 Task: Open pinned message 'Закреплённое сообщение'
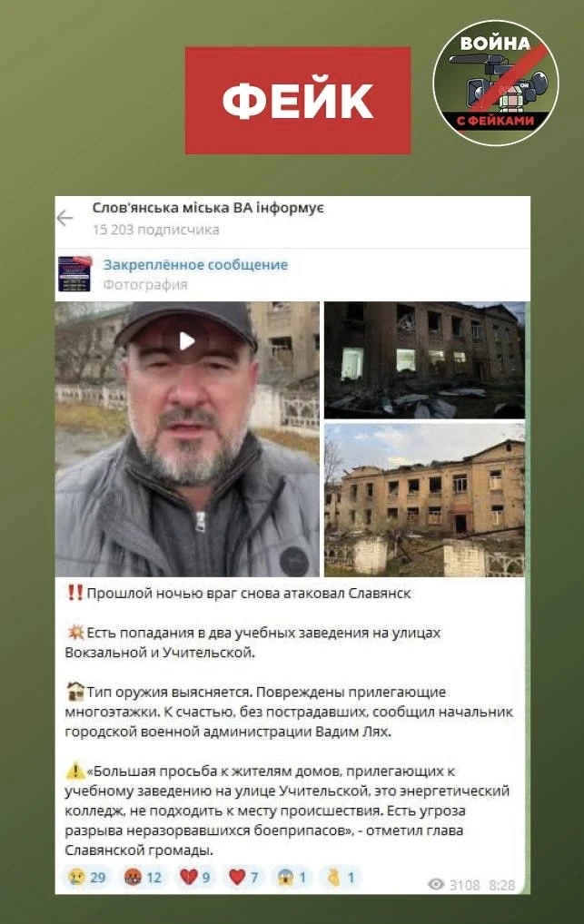click(x=195, y=265)
